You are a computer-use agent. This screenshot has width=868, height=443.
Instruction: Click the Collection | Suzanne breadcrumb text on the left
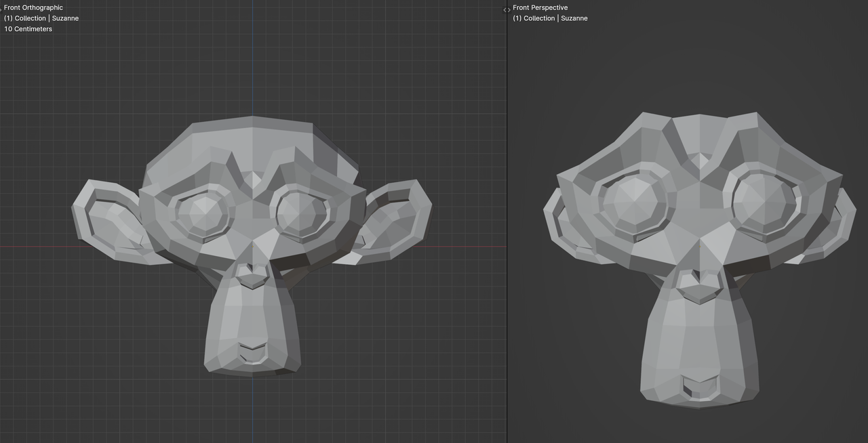[x=41, y=18]
